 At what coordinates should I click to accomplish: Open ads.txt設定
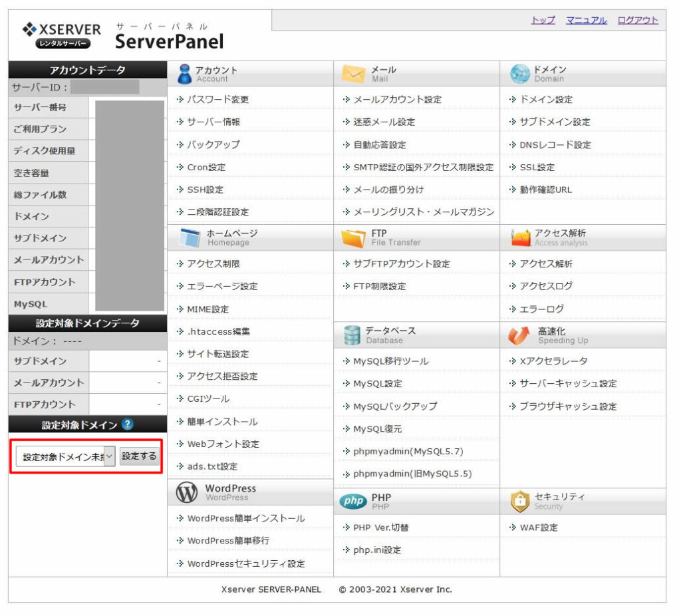(212, 466)
